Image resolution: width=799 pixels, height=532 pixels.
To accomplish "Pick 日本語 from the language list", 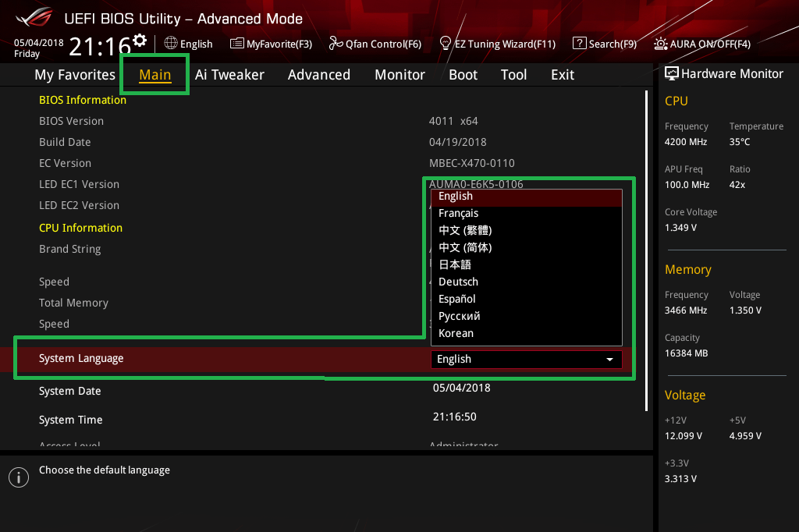I will coord(527,264).
